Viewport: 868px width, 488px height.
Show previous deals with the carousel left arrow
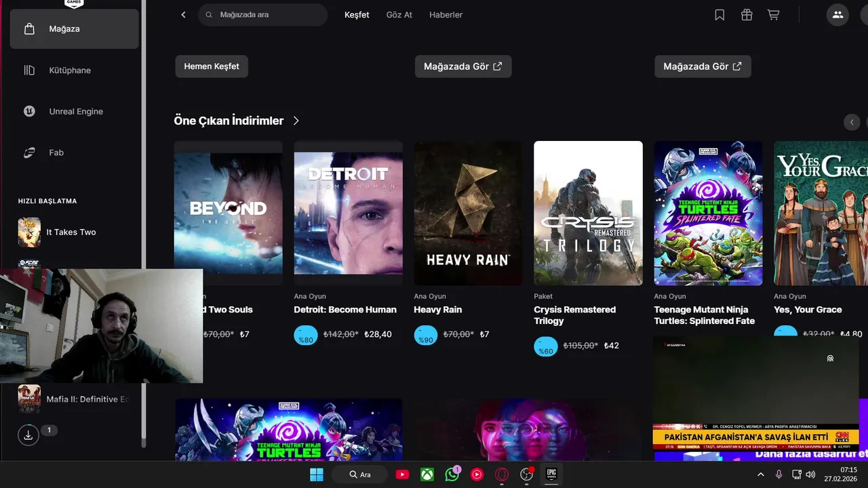[x=852, y=122]
